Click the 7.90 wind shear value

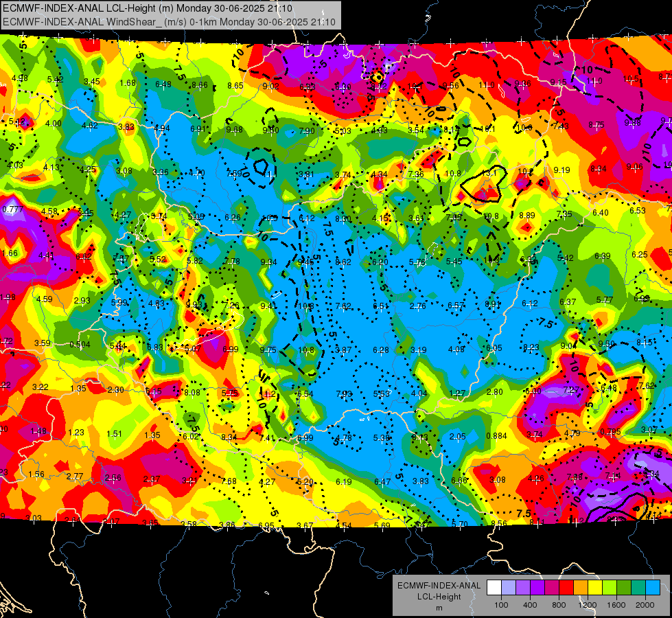point(307,130)
